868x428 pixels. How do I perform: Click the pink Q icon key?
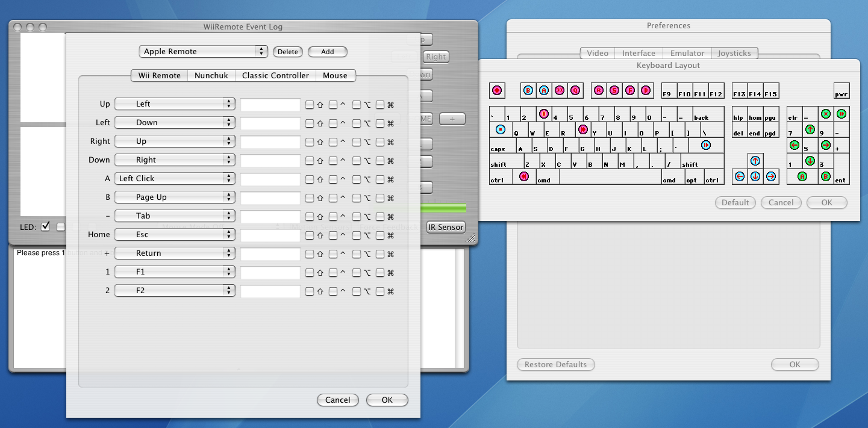click(575, 90)
